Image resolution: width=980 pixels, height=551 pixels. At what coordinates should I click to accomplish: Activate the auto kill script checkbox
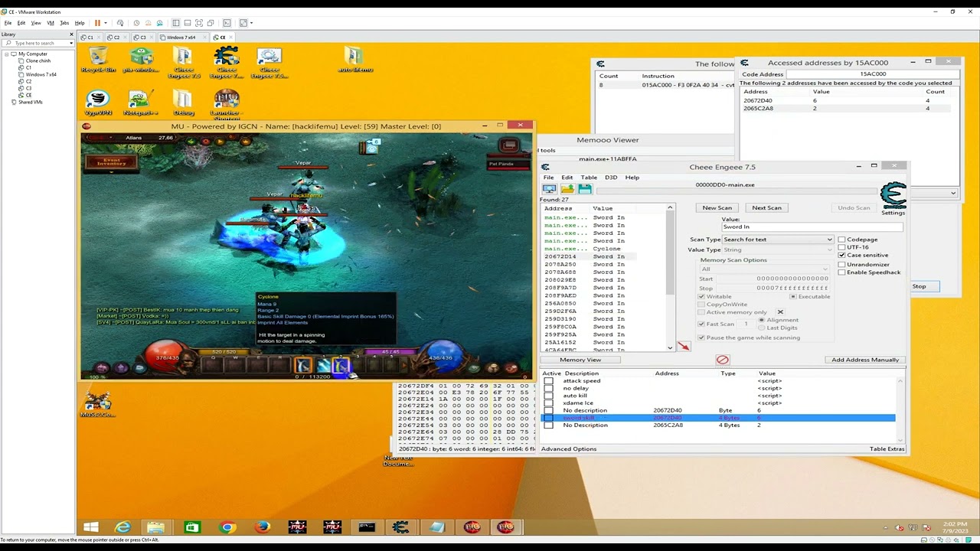(548, 396)
